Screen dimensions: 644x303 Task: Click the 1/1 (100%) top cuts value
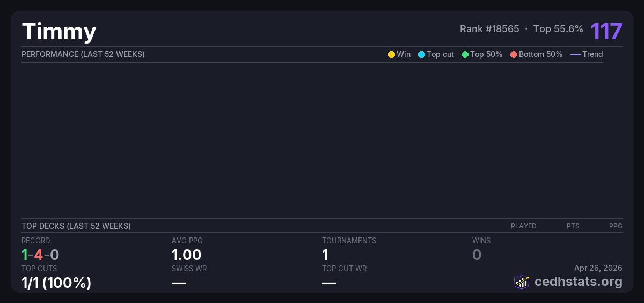(x=56, y=283)
